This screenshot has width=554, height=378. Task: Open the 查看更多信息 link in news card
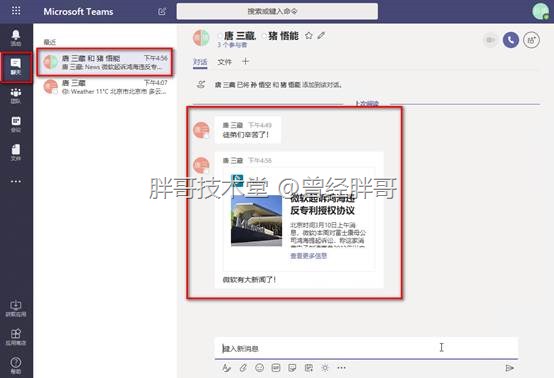click(308, 256)
